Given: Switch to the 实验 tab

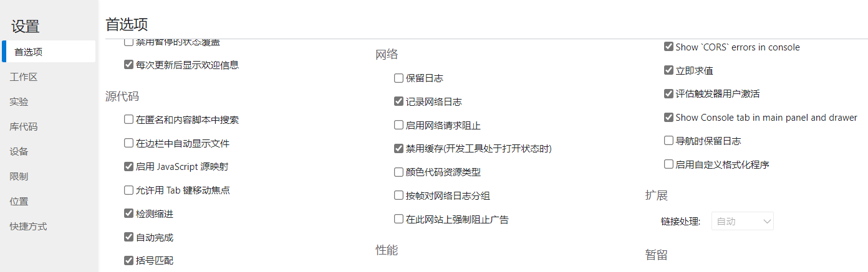Looking at the screenshot, I should pos(19,102).
